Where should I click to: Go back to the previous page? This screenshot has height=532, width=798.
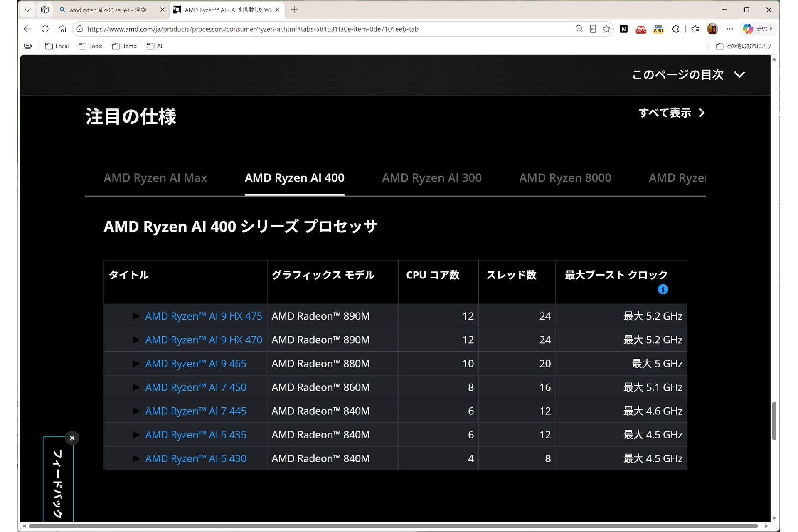click(28, 29)
